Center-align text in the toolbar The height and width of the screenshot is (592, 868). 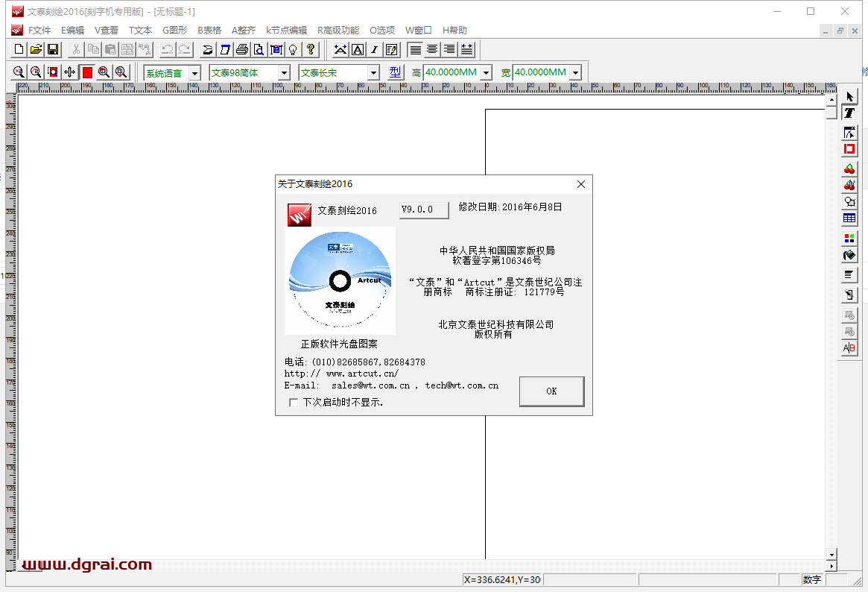(432, 50)
